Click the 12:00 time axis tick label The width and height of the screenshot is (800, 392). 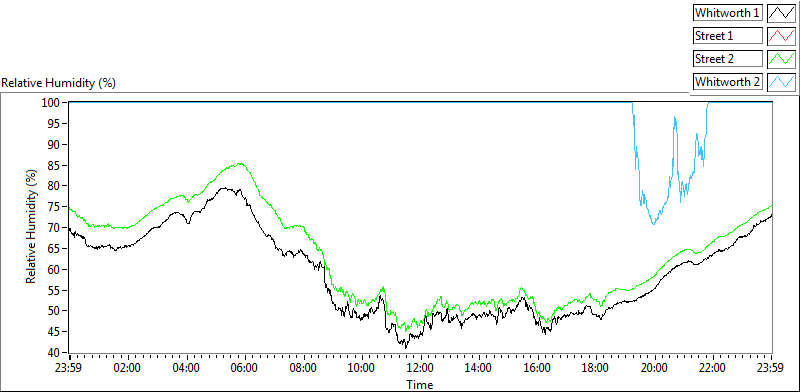[421, 368]
